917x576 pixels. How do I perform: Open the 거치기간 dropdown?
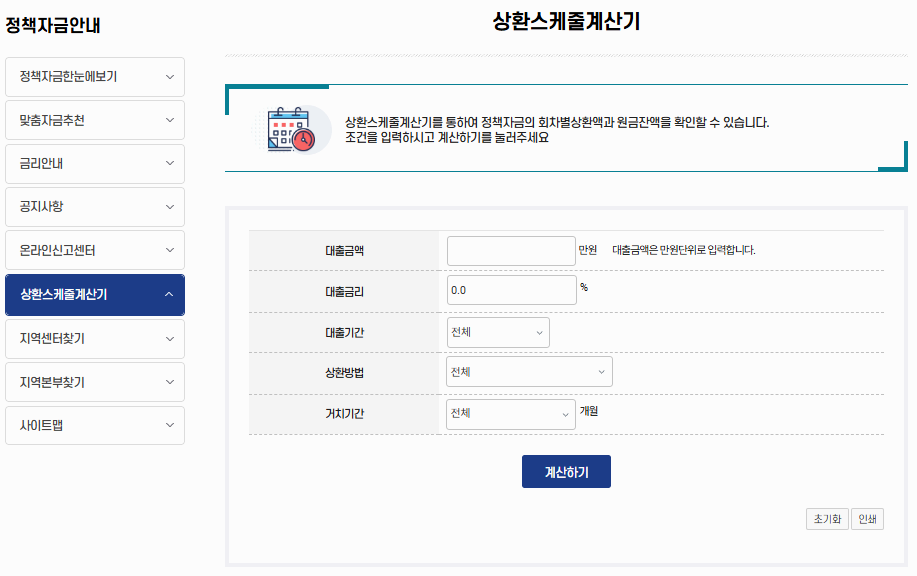click(x=511, y=414)
